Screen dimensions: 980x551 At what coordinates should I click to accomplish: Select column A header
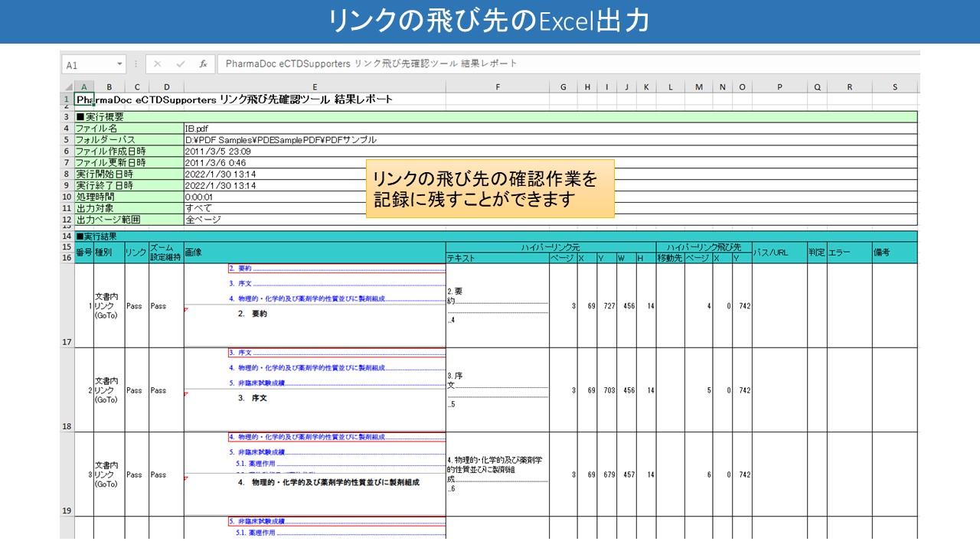[83, 87]
